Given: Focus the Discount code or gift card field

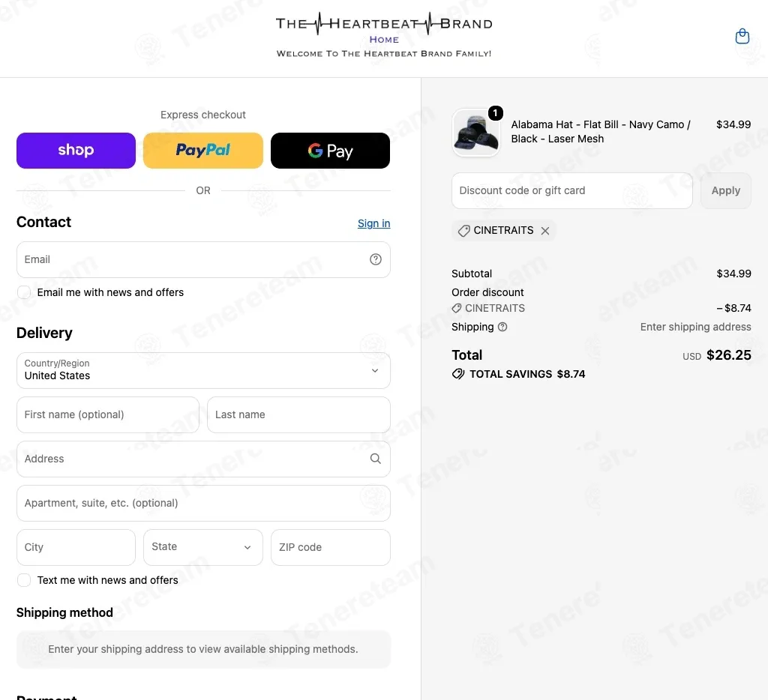Looking at the screenshot, I should 571,190.
